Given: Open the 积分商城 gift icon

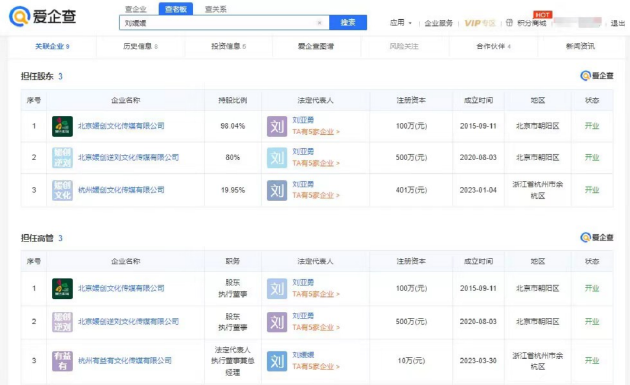Looking at the screenshot, I should coord(509,23).
